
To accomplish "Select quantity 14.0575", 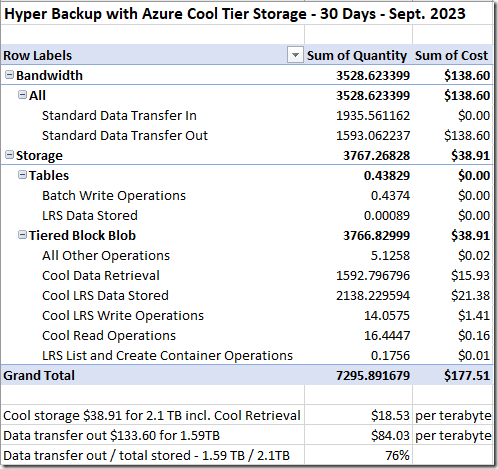I will 387,316.
